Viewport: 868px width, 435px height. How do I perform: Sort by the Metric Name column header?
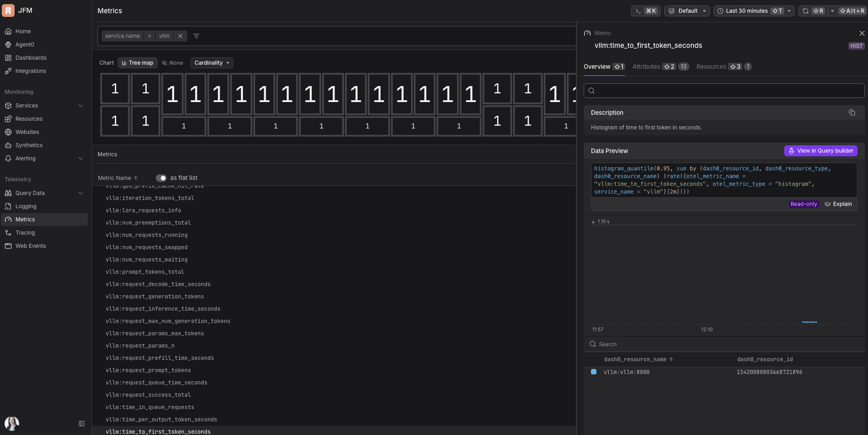point(118,178)
